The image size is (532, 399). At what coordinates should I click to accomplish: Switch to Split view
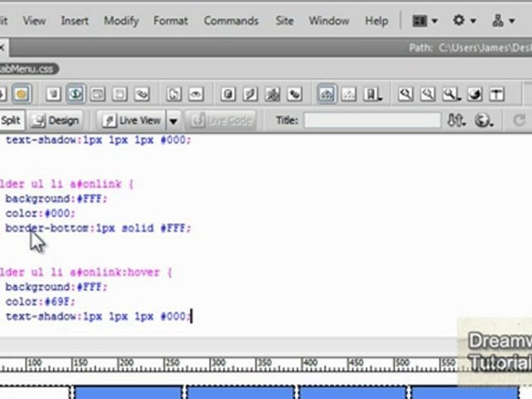pyautogui.click(x=11, y=120)
